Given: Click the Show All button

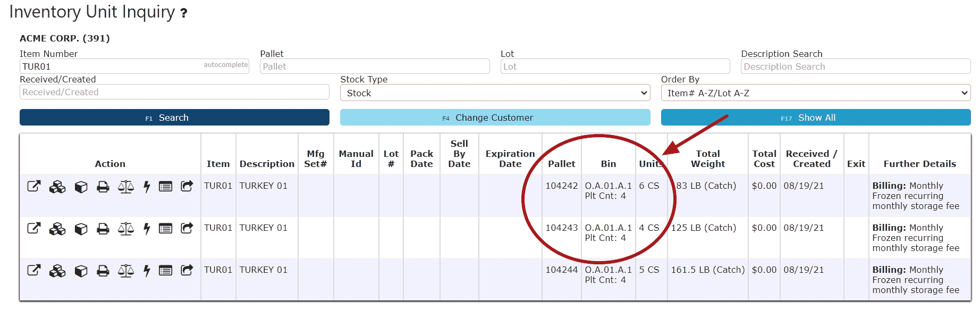Looking at the screenshot, I should point(815,118).
